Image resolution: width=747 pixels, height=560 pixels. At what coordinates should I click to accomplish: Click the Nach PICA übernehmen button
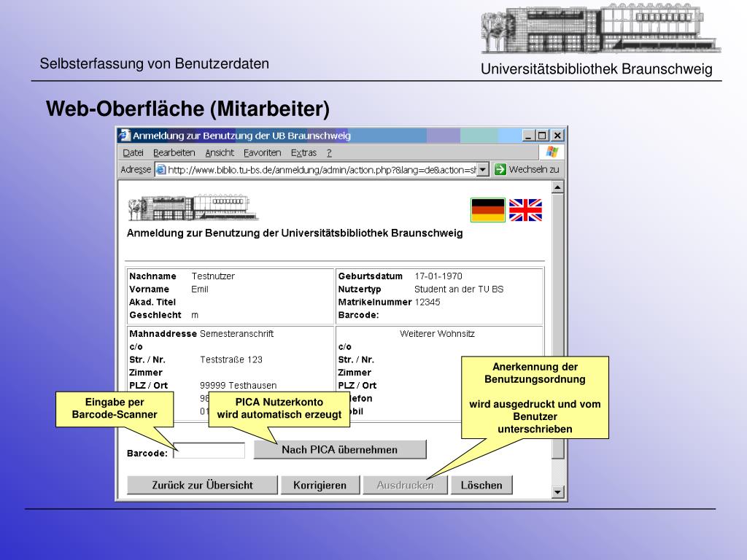(340, 449)
